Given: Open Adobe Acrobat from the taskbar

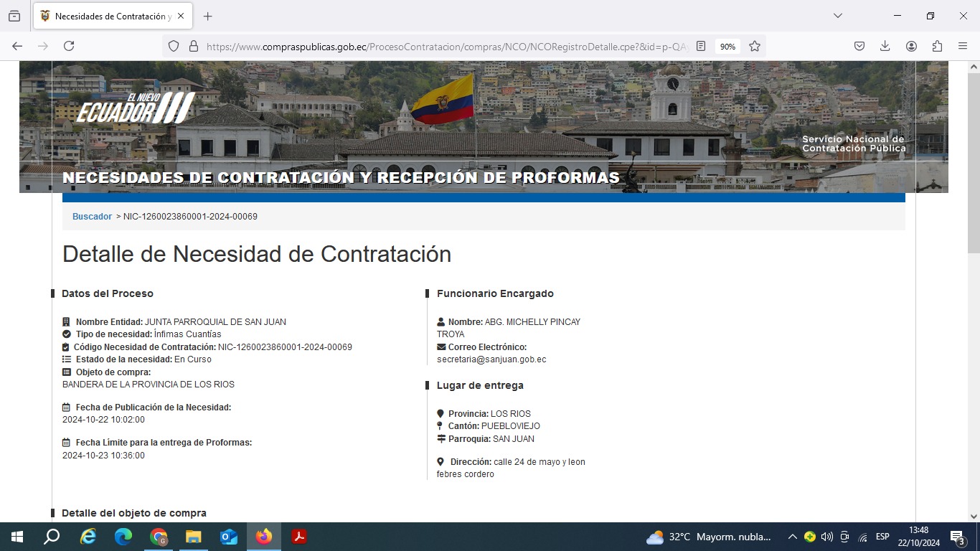Looking at the screenshot, I should 299,537.
